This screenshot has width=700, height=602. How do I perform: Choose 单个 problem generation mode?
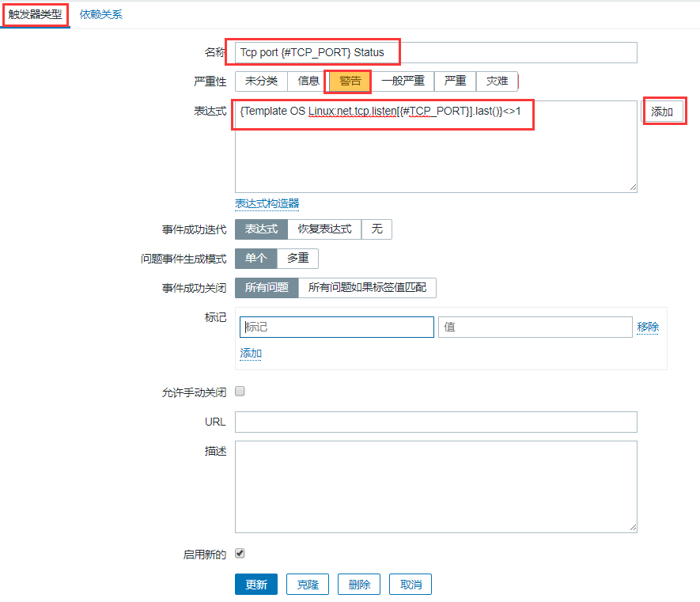255,259
